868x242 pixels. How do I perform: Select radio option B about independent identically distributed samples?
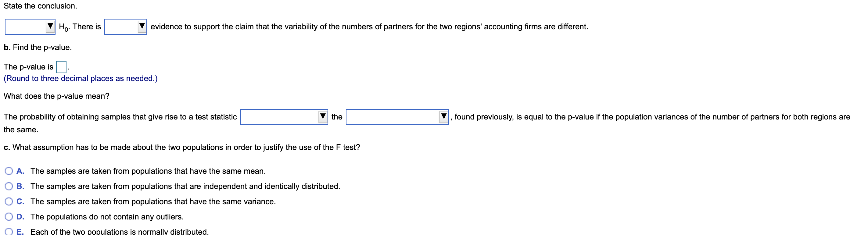click(9, 186)
